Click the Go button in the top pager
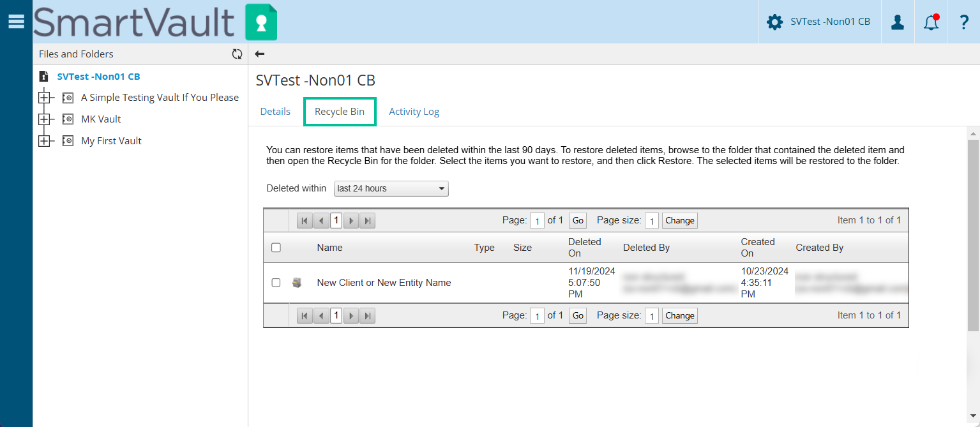Image resolution: width=980 pixels, height=427 pixels. (578, 221)
